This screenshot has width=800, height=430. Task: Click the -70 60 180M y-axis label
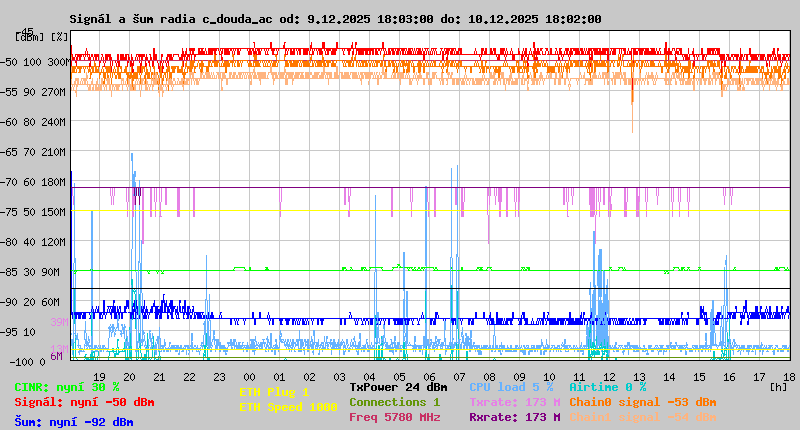(x=40, y=182)
